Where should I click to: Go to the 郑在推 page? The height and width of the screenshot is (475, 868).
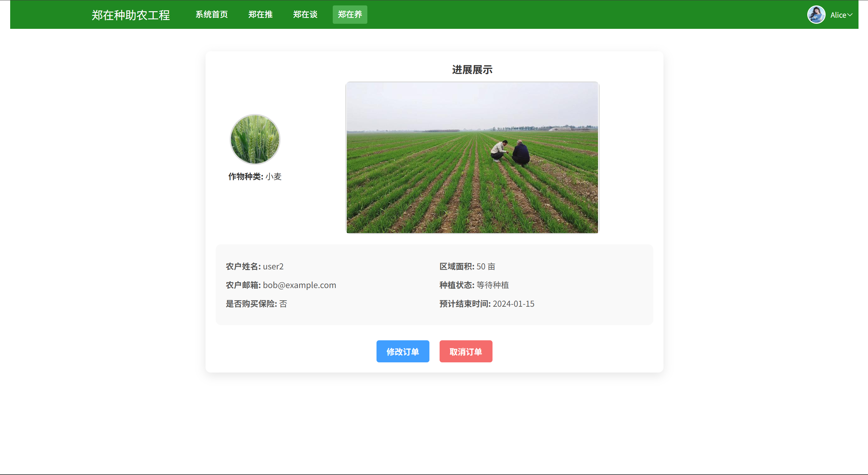tap(260, 15)
